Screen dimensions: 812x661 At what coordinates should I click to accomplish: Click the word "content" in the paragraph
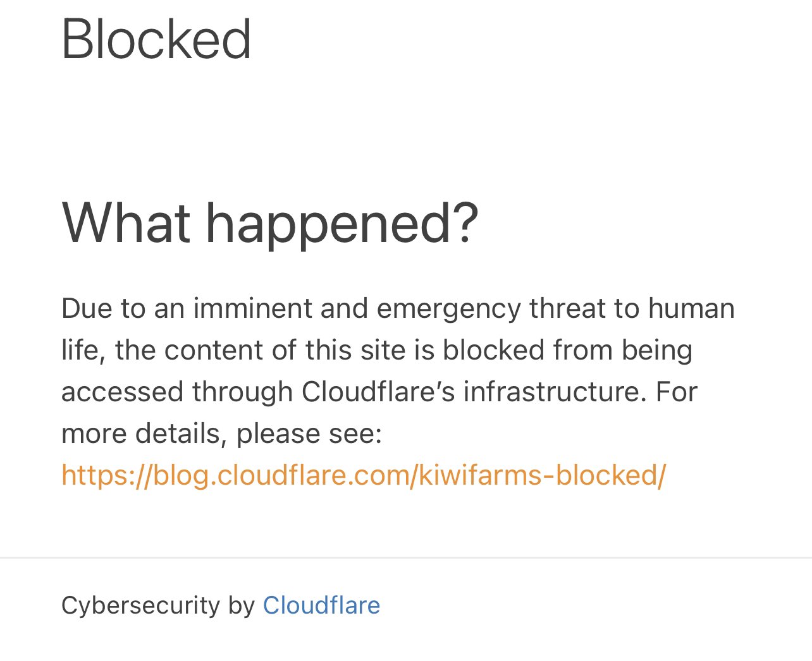point(214,350)
